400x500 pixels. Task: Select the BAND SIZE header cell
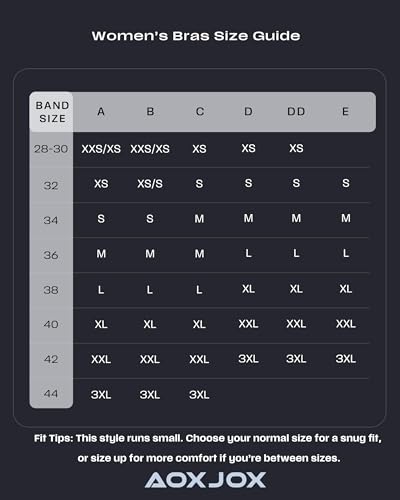[52, 112]
